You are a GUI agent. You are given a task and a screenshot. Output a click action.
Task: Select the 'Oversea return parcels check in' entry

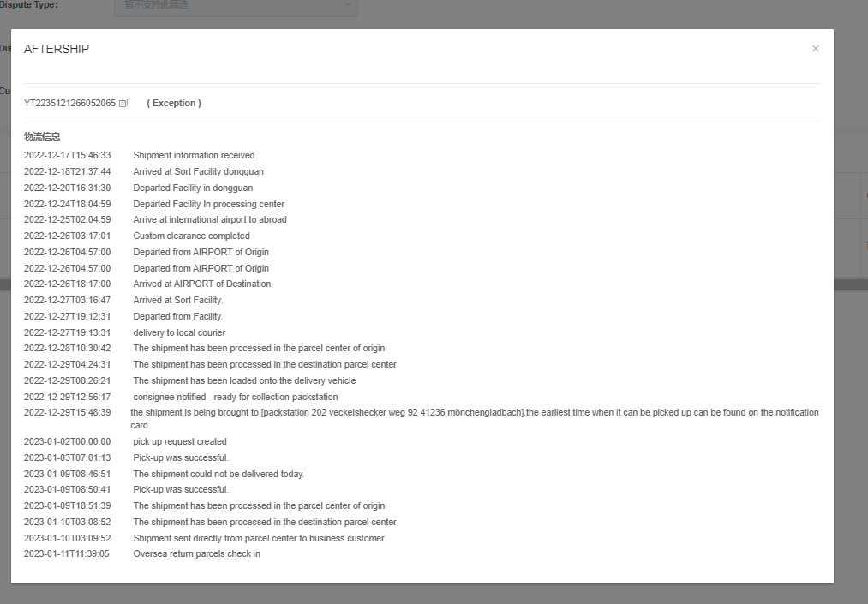point(196,554)
